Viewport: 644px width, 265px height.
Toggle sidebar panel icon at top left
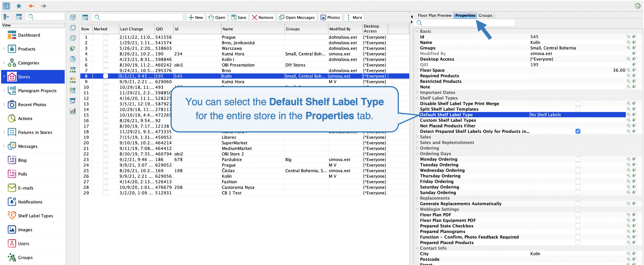tap(6, 6)
